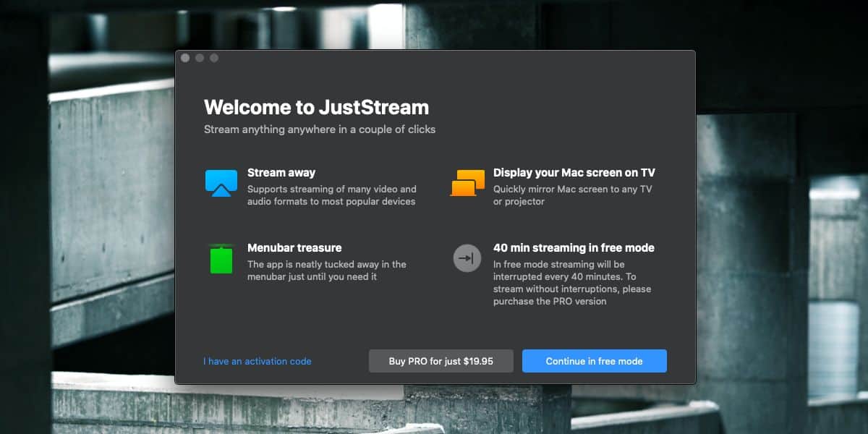Select the 'Stream away' feature title
This screenshot has width=868, height=434.
(x=281, y=172)
